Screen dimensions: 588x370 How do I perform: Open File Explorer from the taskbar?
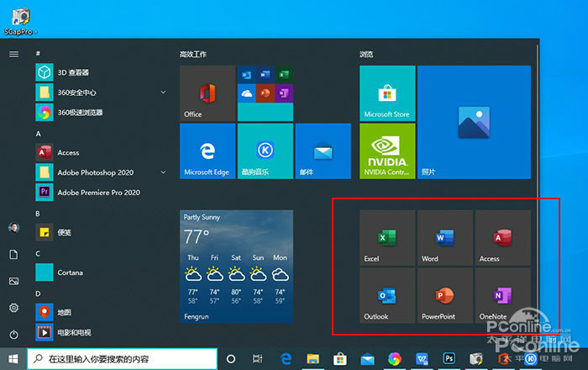click(312, 359)
